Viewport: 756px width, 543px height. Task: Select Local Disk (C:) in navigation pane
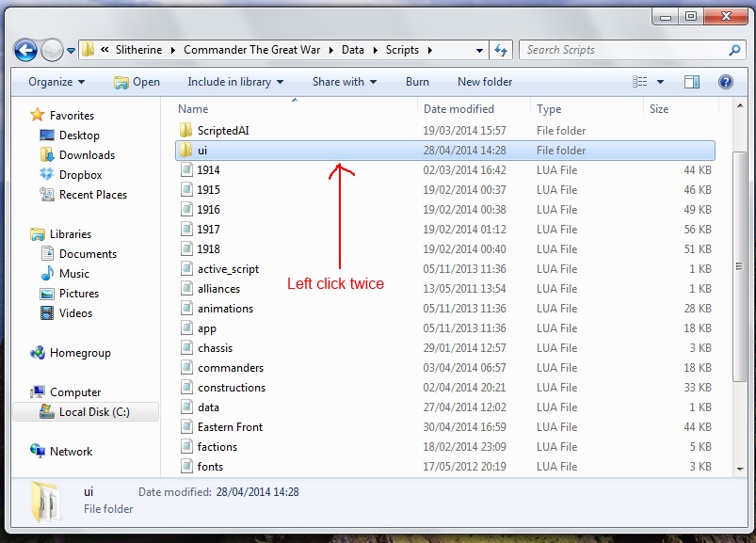tap(85, 412)
